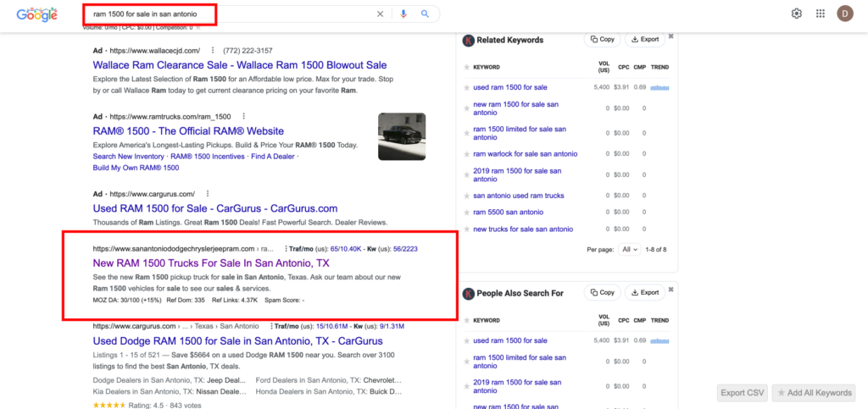Click the RAM 1500 Incentives sitelink
Image resolution: width=868 pixels, height=409 pixels.
click(x=208, y=157)
